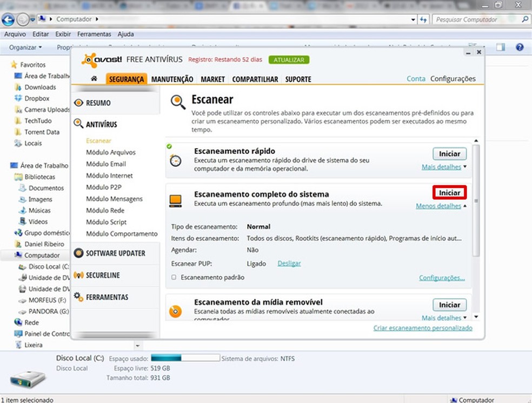
Task: Click navigation pane scroll down arrow
Action: (138, 346)
